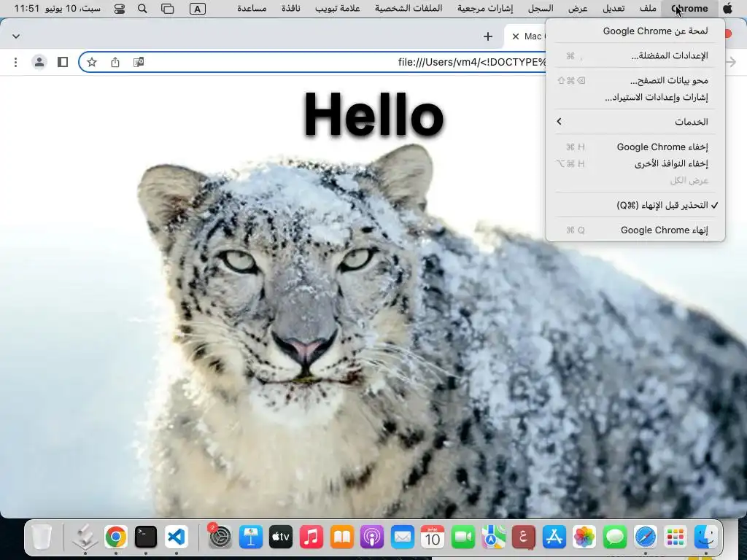Open Finder from the Dock

(706, 537)
